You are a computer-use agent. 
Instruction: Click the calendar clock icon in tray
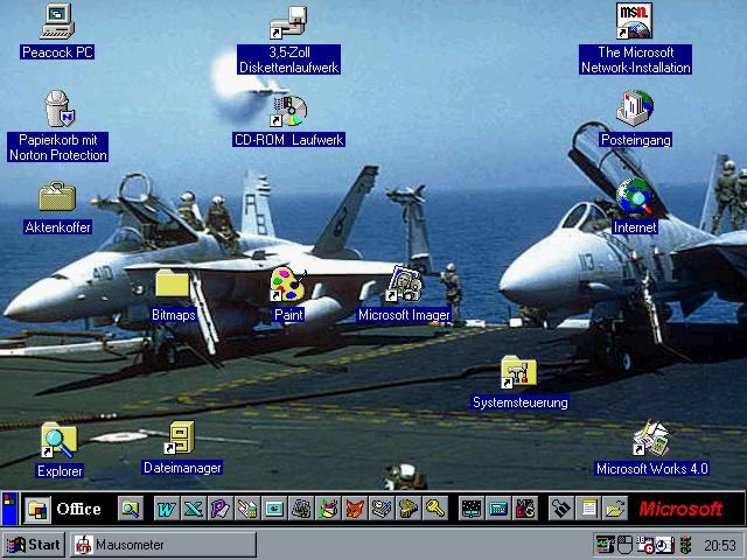(645, 545)
